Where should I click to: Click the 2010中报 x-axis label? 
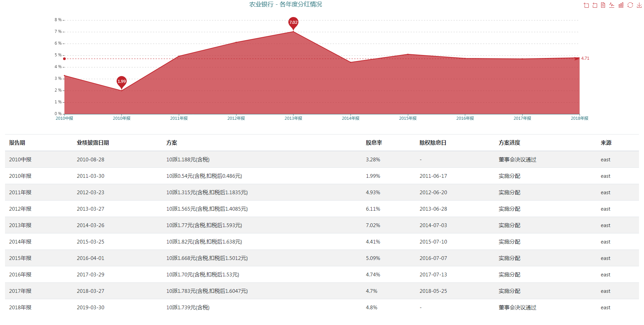click(x=64, y=118)
